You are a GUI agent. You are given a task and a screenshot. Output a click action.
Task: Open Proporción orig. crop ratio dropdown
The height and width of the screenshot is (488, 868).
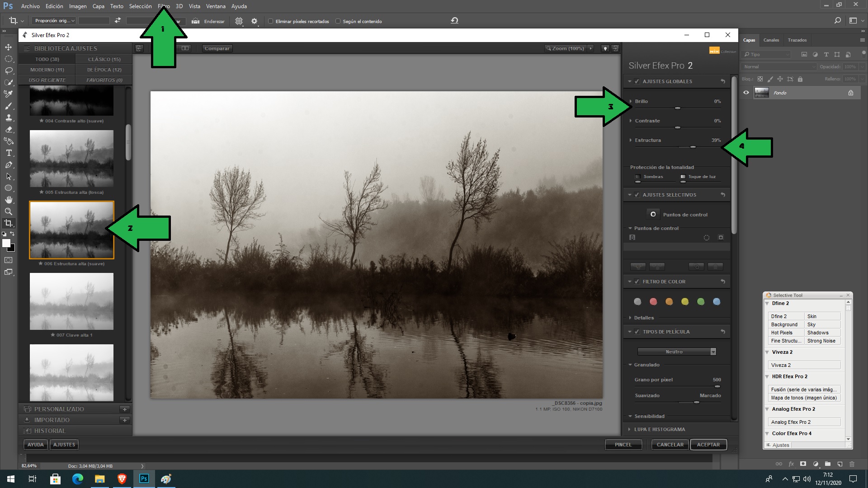tap(53, 21)
